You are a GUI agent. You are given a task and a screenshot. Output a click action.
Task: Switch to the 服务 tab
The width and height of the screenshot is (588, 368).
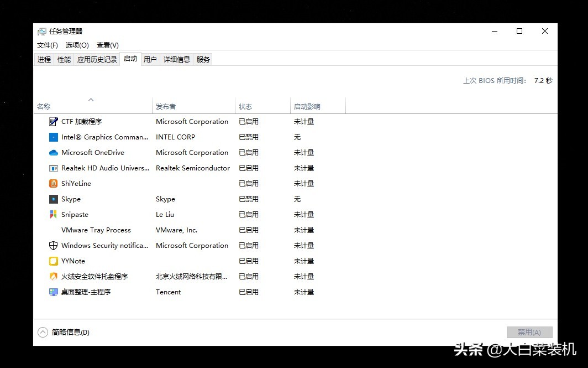(203, 59)
